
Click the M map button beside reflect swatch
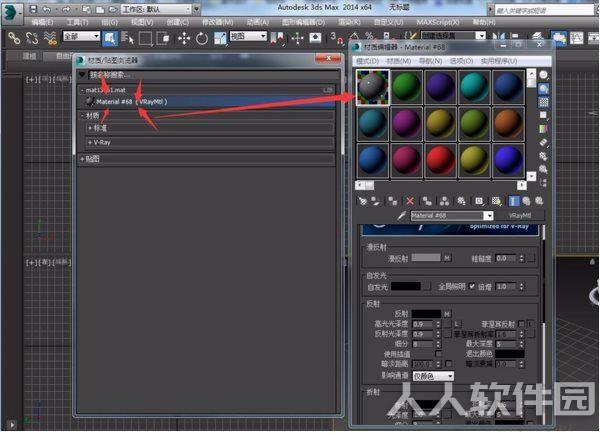click(x=447, y=314)
